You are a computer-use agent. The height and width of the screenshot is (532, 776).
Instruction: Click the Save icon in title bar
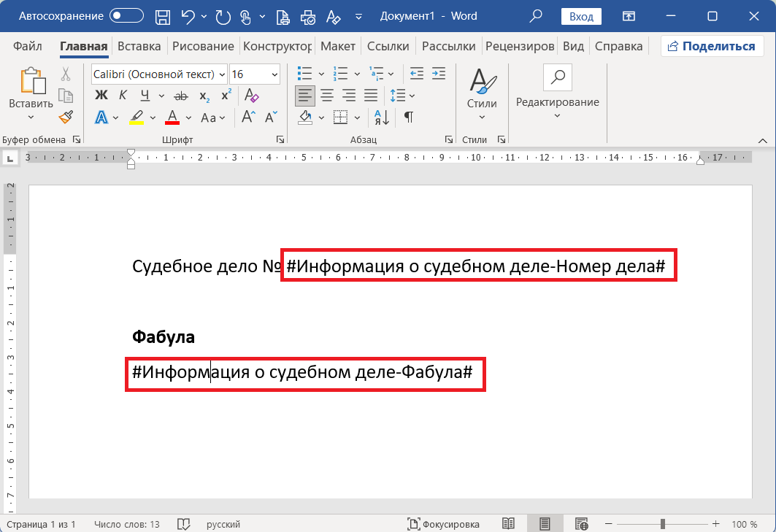pyautogui.click(x=164, y=16)
